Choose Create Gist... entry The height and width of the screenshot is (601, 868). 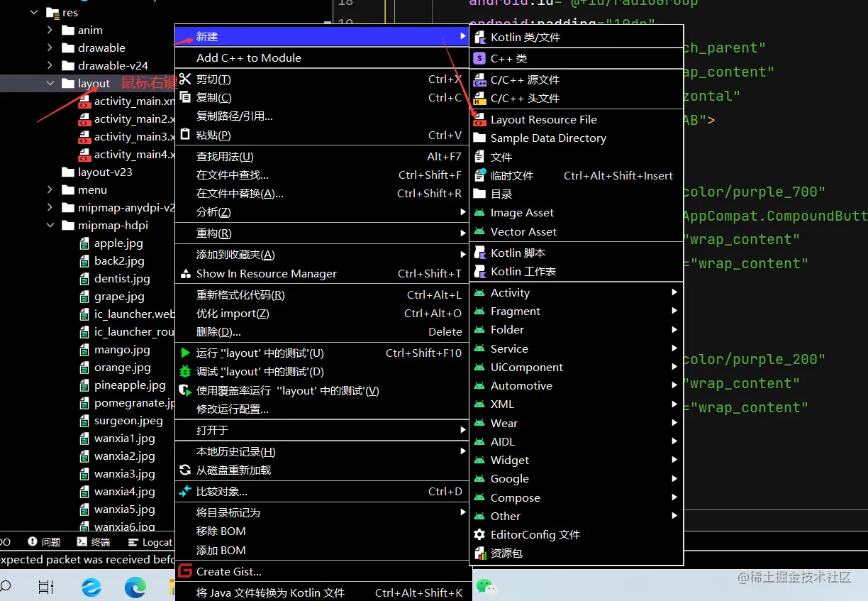coord(323,571)
